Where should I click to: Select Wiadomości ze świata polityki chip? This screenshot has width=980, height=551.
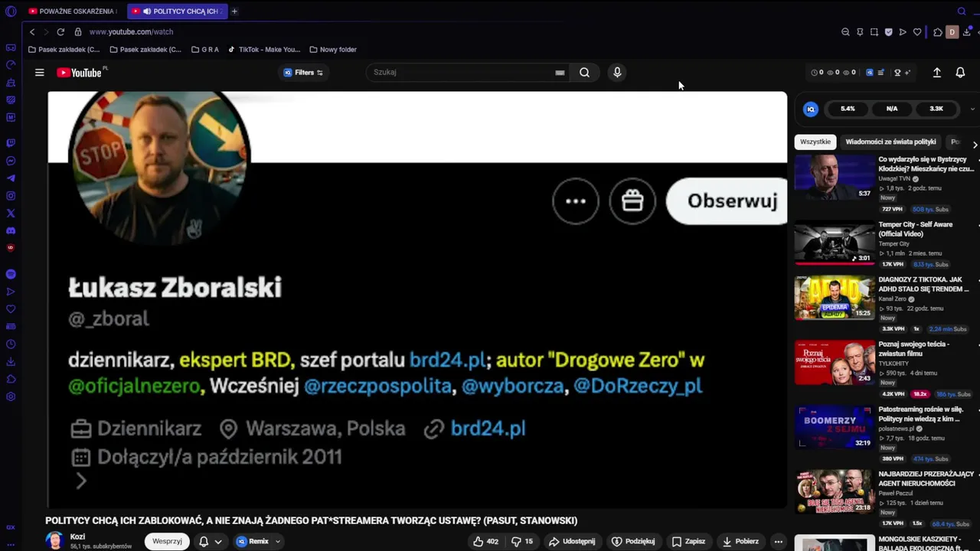tap(890, 142)
